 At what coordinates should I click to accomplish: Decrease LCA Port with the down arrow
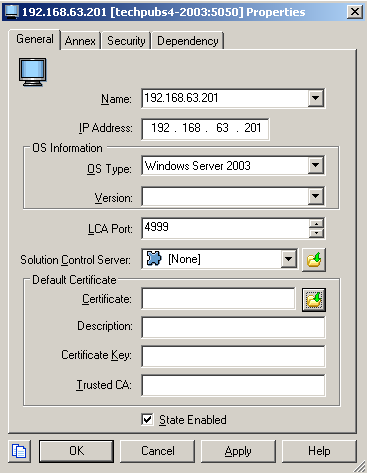316,233
